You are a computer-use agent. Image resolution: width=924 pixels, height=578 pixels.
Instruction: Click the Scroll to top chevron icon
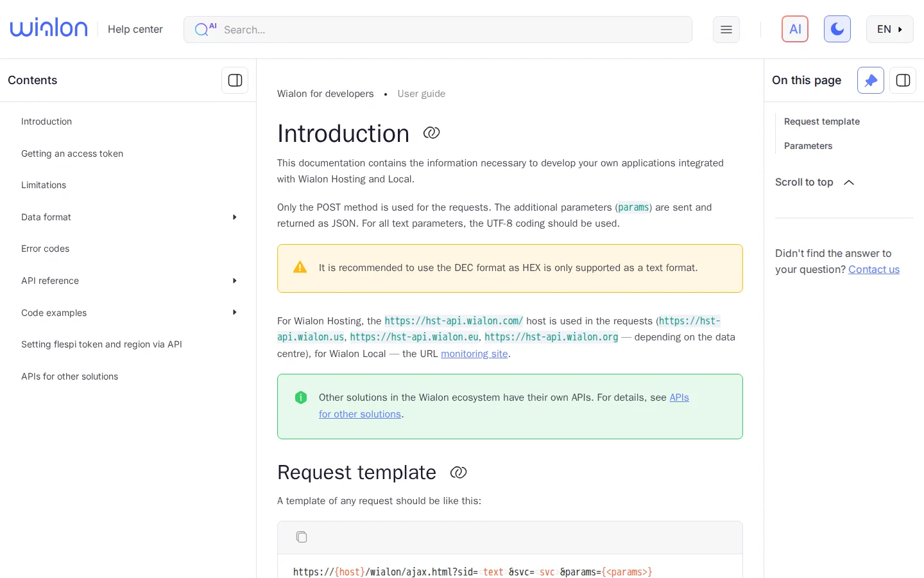[x=849, y=182]
